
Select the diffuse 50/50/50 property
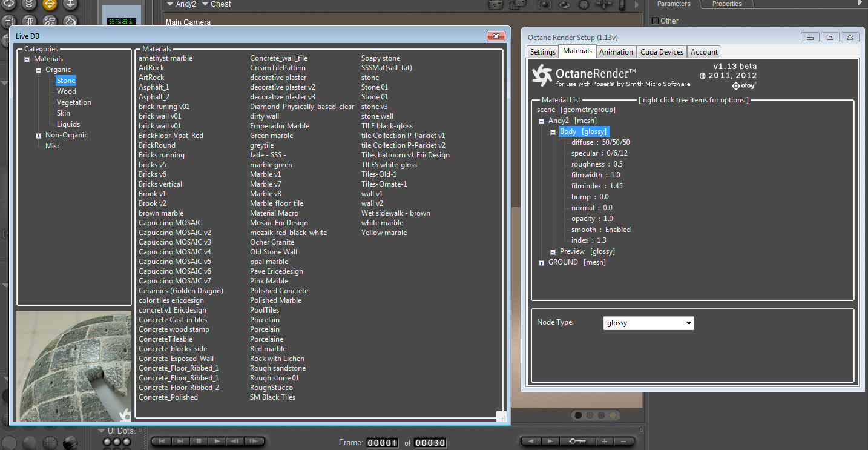click(x=600, y=143)
